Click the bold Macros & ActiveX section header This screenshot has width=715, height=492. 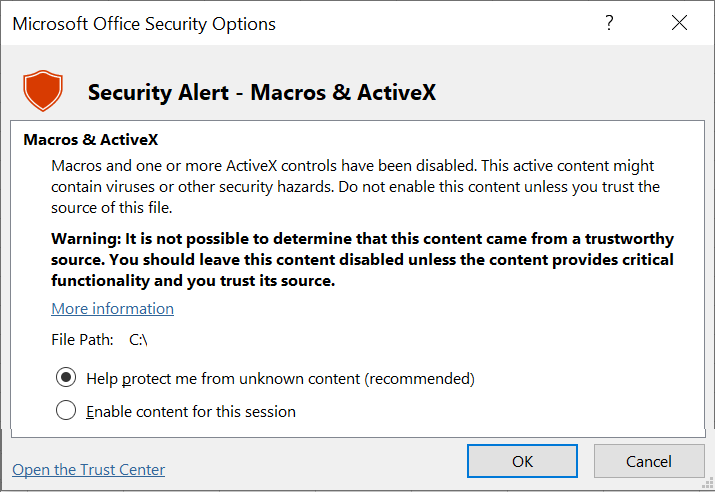point(91,140)
